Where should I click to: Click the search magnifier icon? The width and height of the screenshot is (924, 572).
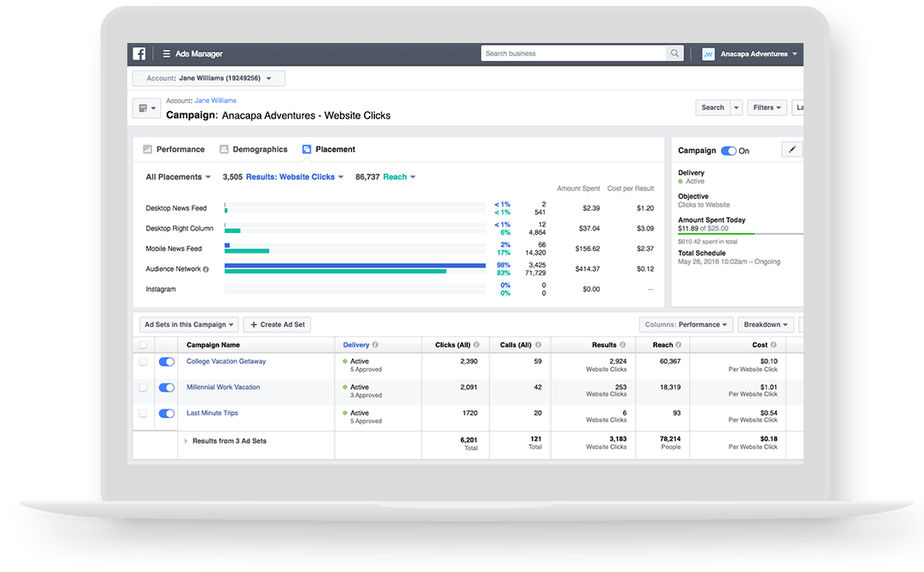point(675,53)
